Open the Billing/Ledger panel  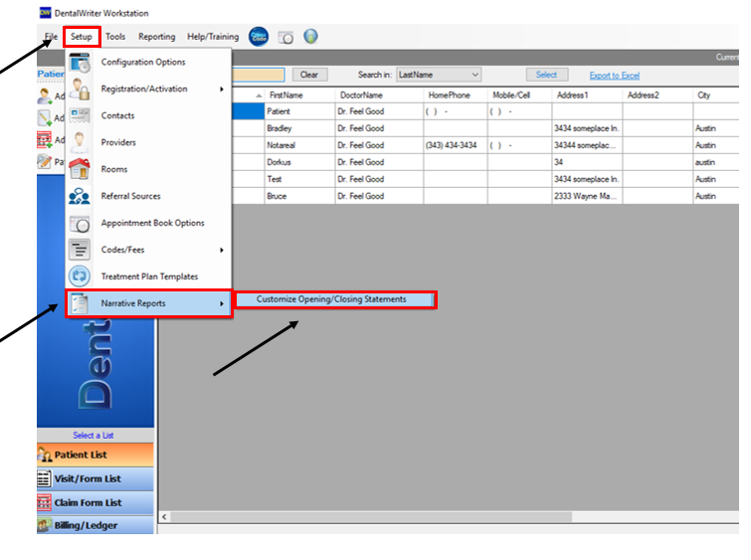tap(95, 525)
